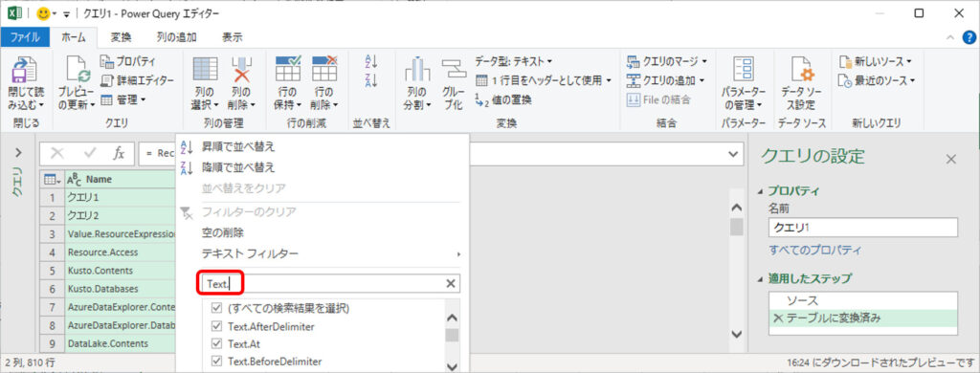Switch to the Home (ホーム) tab

74,37
